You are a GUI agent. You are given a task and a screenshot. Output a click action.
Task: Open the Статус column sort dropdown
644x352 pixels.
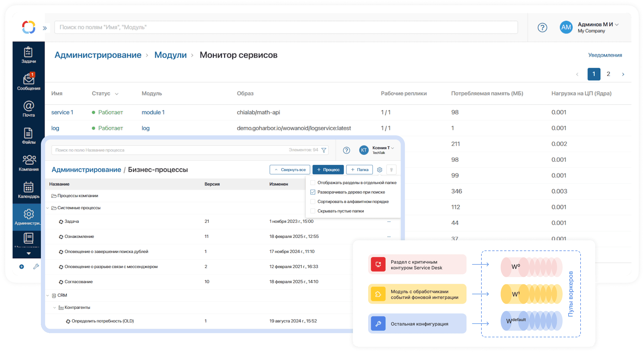coord(117,94)
